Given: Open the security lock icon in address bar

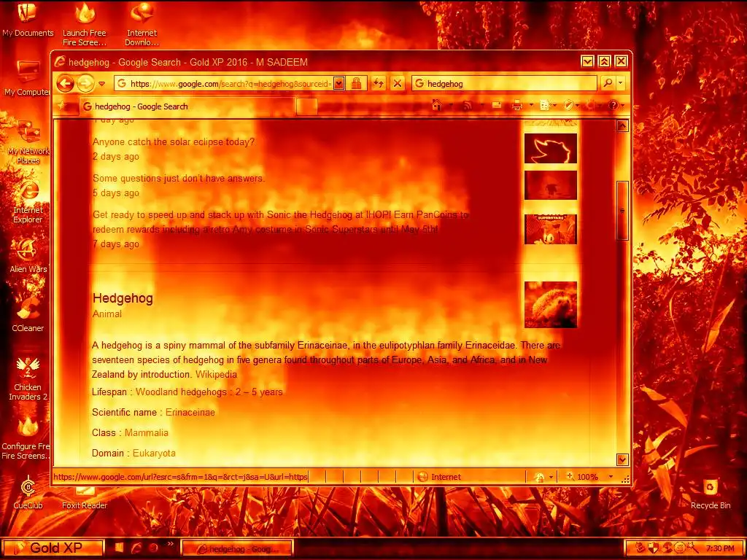Looking at the screenshot, I should click(x=356, y=84).
